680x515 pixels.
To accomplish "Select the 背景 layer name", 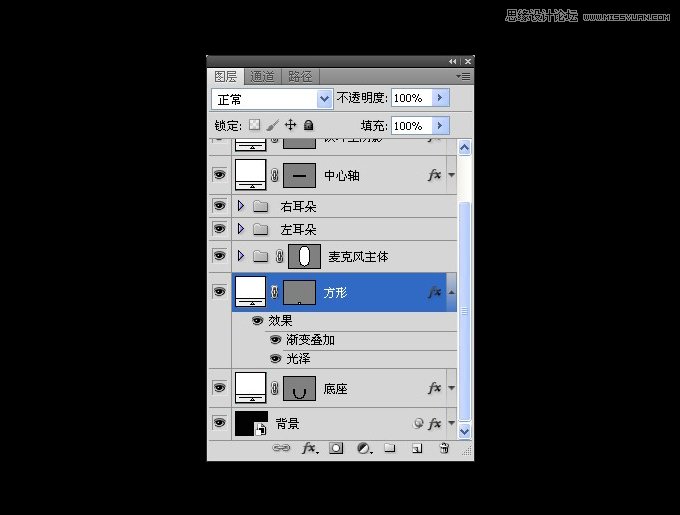I will coord(288,423).
